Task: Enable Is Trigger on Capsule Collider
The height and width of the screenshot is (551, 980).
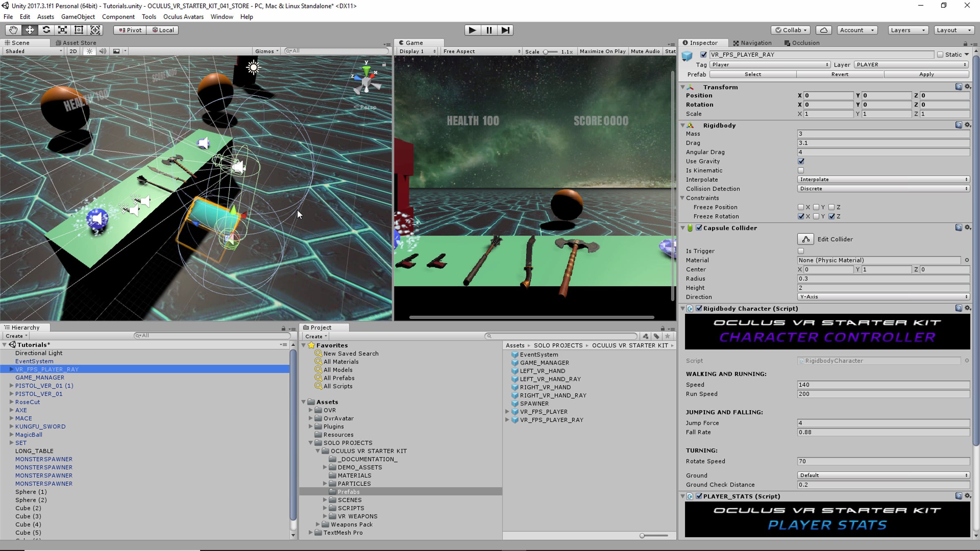Action: pos(801,251)
